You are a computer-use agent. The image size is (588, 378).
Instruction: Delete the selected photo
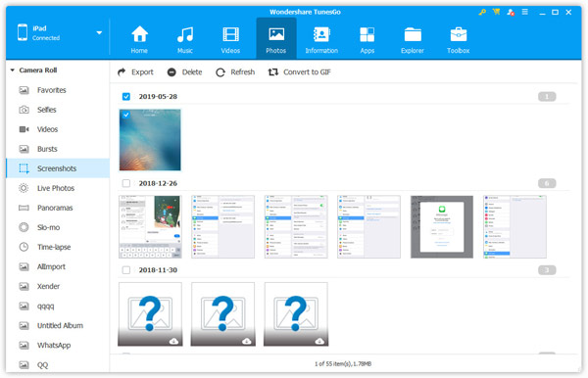click(185, 71)
